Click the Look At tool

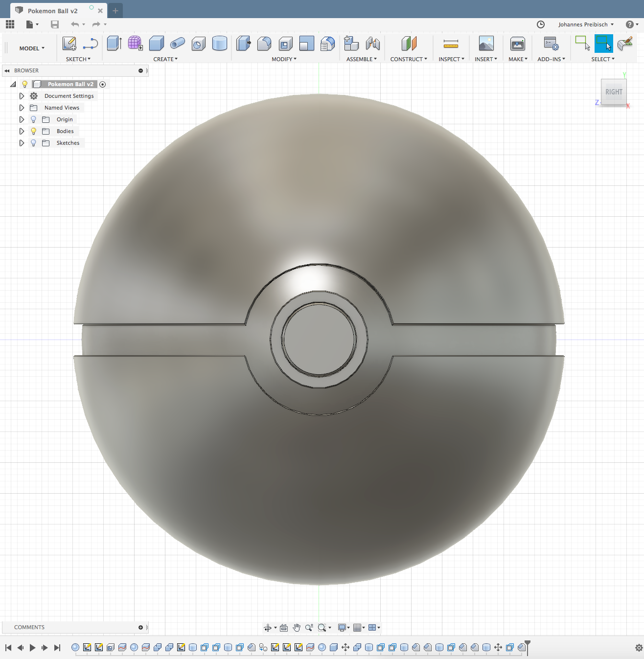tap(284, 628)
